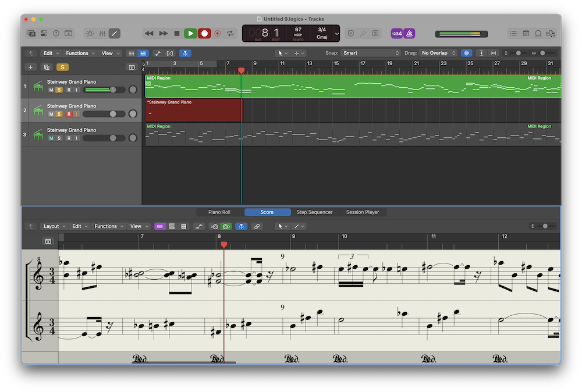The height and width of the screenshot is (392, 582).
Task: Switch to the Piano Roll tab
Action: 219,212
